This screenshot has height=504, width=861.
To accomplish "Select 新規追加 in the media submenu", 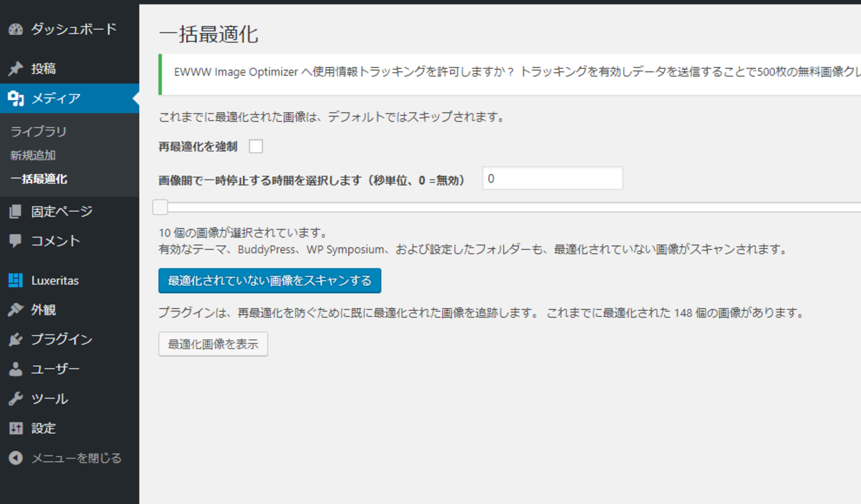I will 33,156.
